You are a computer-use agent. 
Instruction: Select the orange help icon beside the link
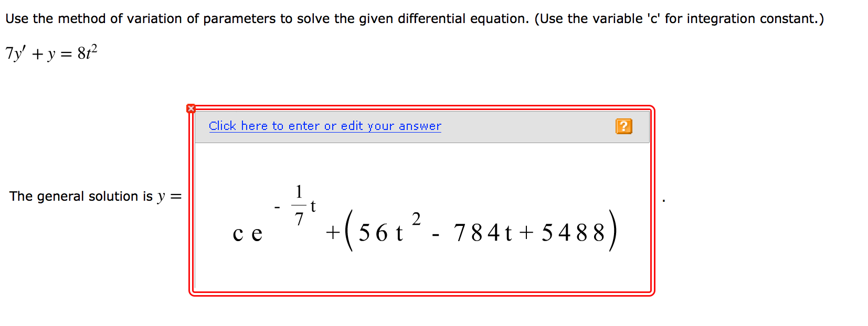pyautogui.click(x=623, y=126)
